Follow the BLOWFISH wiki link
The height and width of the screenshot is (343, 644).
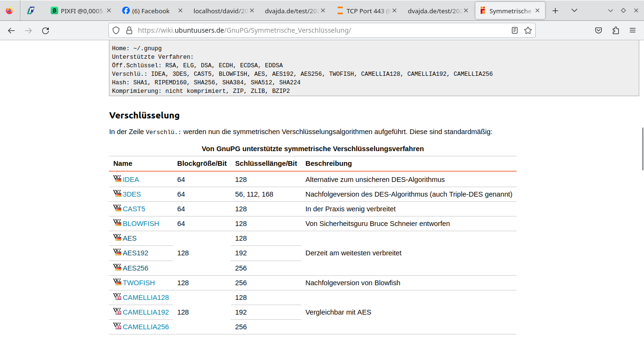coord(141,224)
